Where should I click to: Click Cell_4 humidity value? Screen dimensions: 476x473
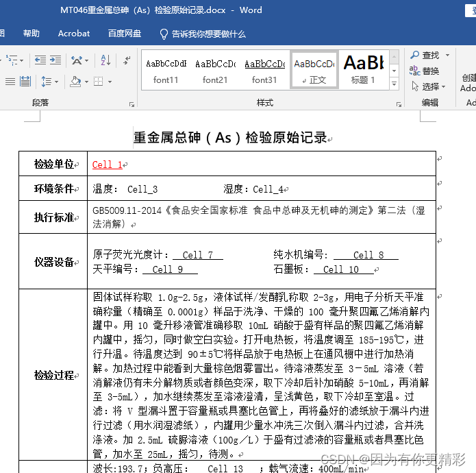click(x=268, y=189)
